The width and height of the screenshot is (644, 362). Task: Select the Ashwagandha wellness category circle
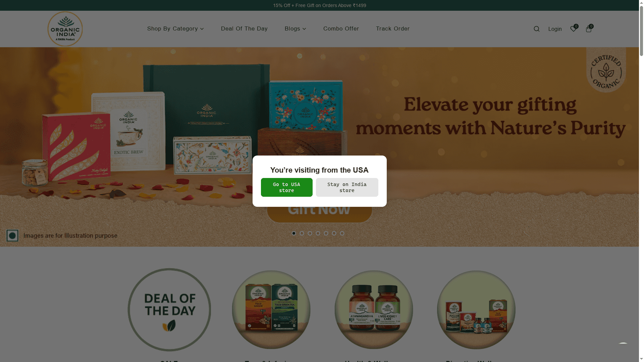(x=374, y=310)
